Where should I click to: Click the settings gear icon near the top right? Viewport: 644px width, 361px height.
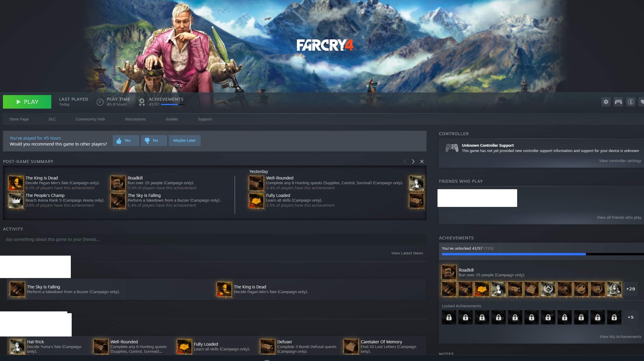pos(606,102)
